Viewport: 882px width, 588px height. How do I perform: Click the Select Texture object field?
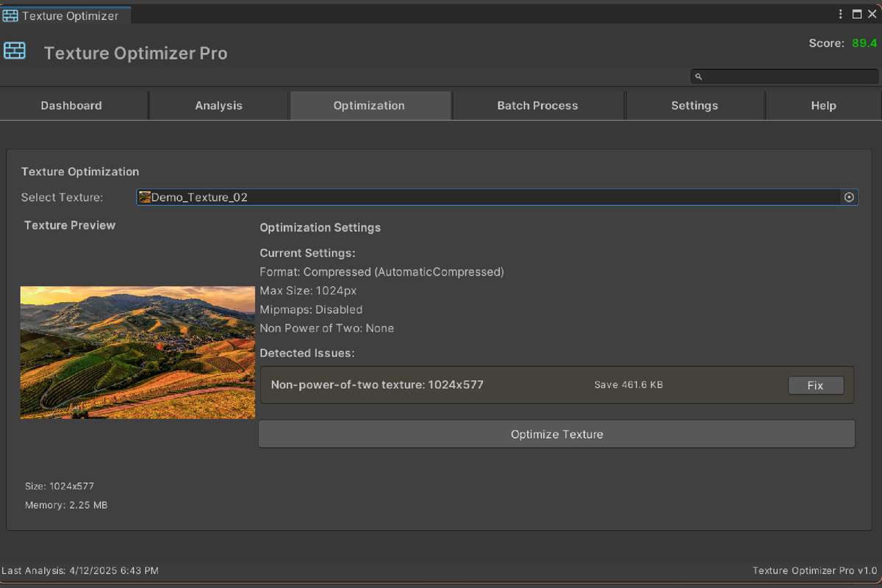click(x=497, y=197)
